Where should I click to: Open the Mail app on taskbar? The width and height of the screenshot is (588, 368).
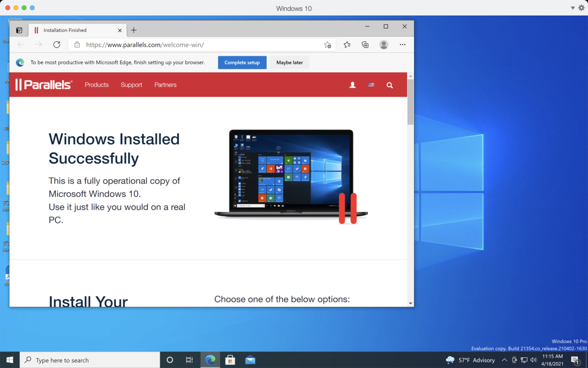point(250,360)
